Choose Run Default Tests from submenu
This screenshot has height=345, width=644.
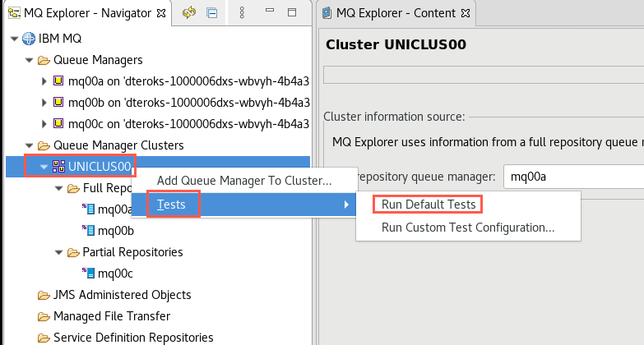click(428, 204)
